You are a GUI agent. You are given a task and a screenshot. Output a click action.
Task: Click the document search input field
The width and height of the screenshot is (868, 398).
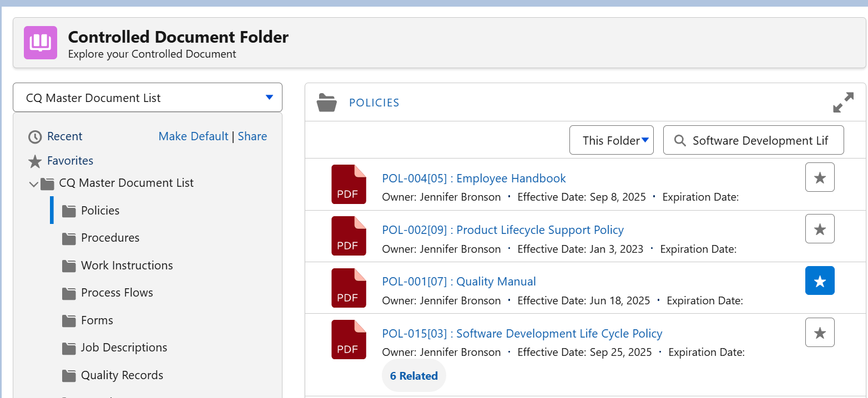759,140
